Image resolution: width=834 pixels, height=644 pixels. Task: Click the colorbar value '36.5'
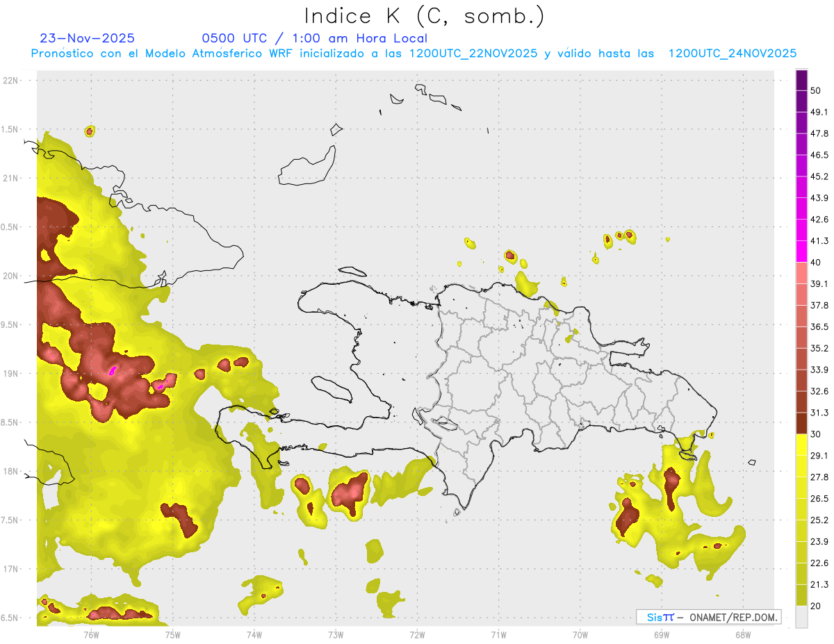coord(819,327)
